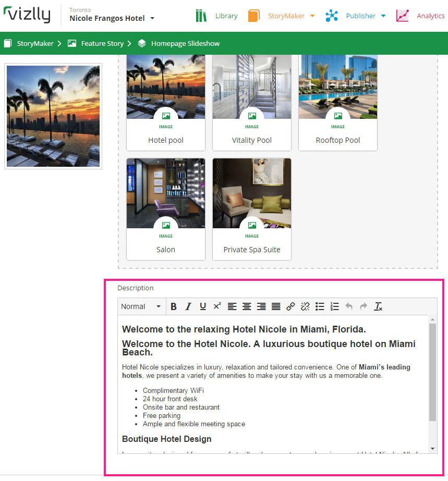The image size is (448, 481).
Task: Toggle underline formatting in description editor
Action: 203,306
